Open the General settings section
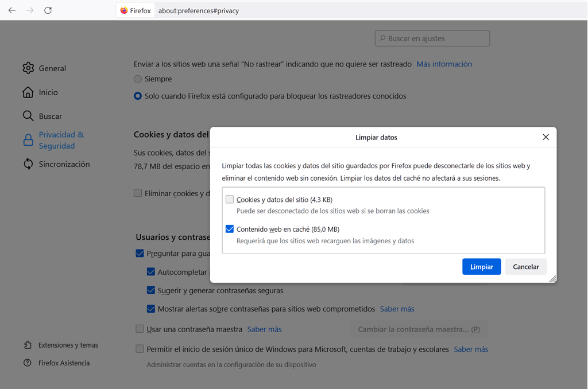 pos(52,68)
